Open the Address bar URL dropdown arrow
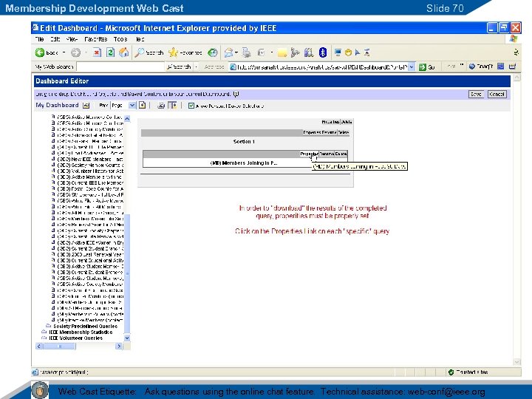The width and height of the screenshot is (532, 399). (x=412, y=66)
